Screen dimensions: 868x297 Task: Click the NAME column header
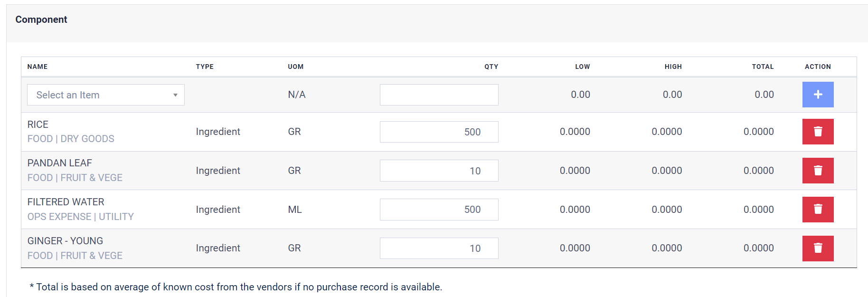(x=38, y=67)
